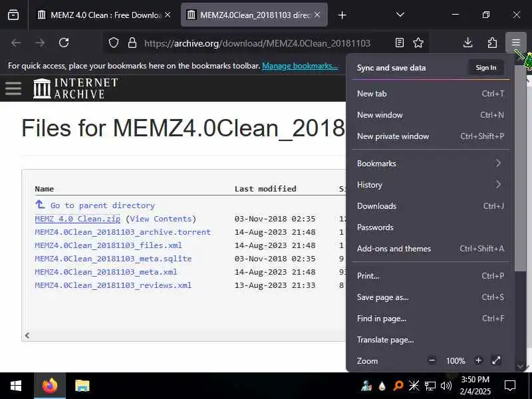Image resolution: width=532 pixels, height=399 pixels.
Task: Click the Sync and save data heading
Action: coord(391,68)
